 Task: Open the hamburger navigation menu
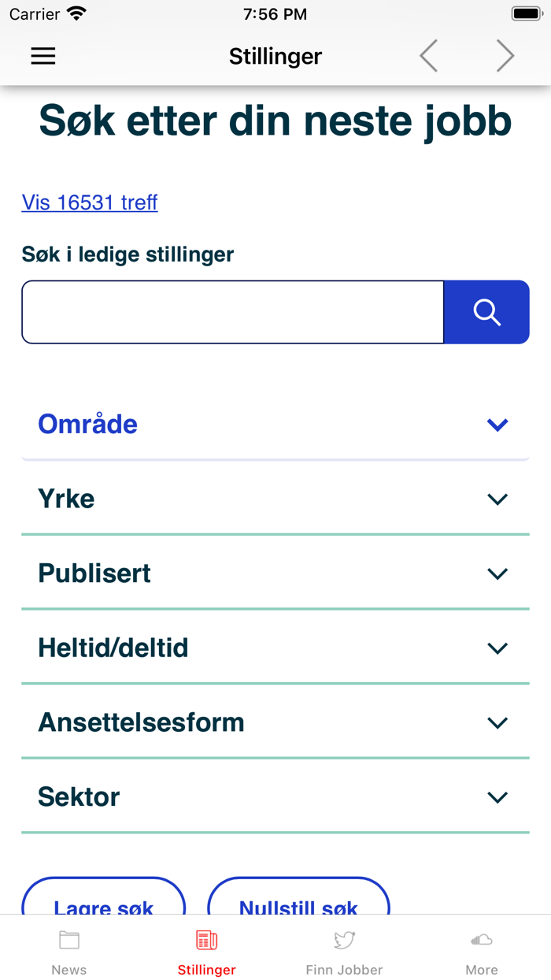pos(43,56)
